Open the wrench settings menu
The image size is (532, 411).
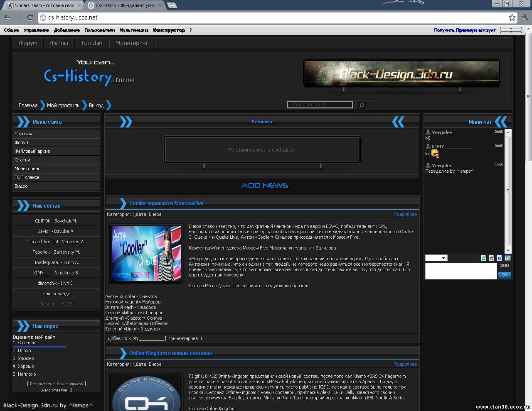coord(525,17)
